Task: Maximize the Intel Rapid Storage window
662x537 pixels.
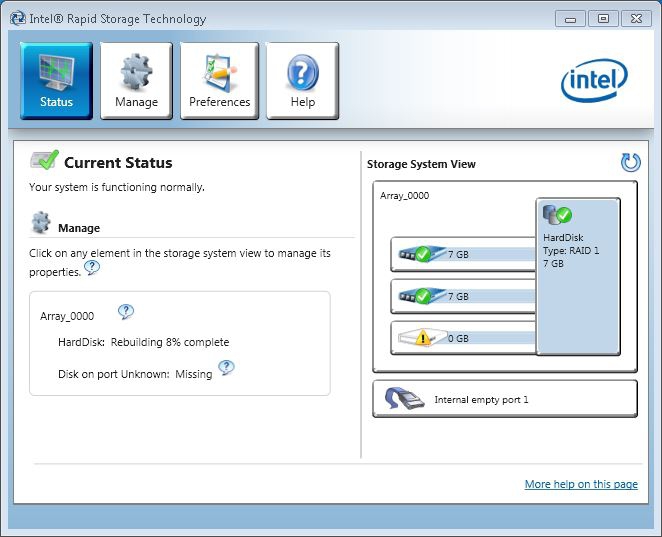Action: coord(603,19)
